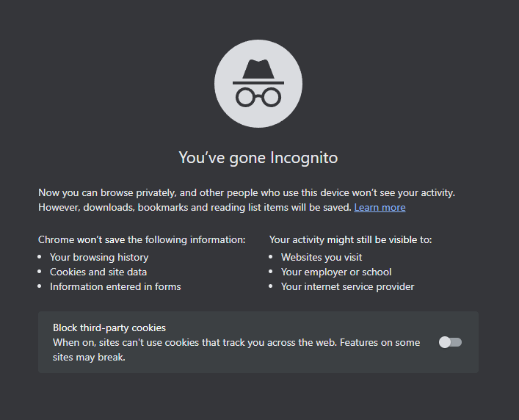Click the "Now you can browse privately" sentence
Image resolution: width=519 pixels, height=420 pixels.
point(247,192)
